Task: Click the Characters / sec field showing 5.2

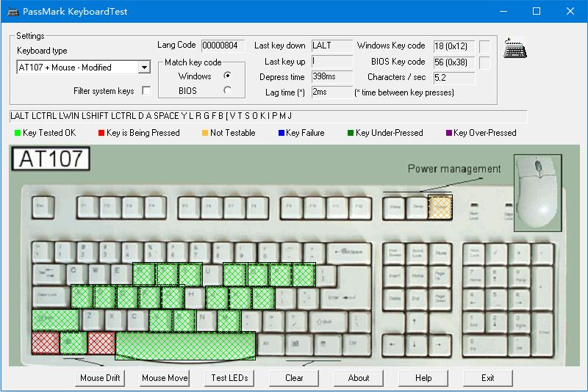Action: 453,78
